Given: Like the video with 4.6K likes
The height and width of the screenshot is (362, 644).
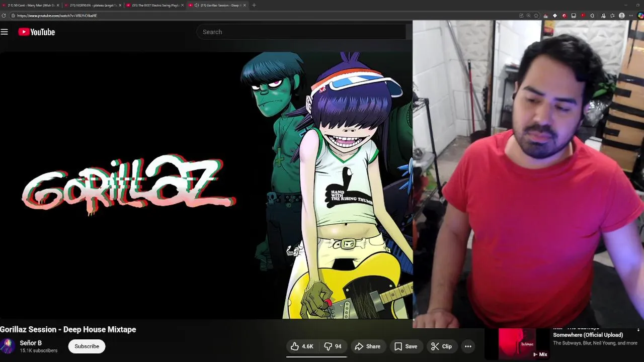Looking at the screenshot, I should click(x=302, y=346).
